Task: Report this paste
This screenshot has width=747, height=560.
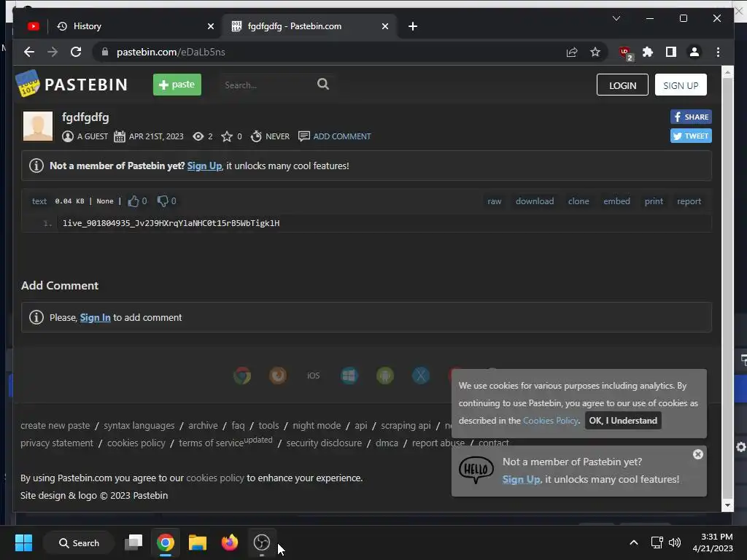Action: pos(689,201)
